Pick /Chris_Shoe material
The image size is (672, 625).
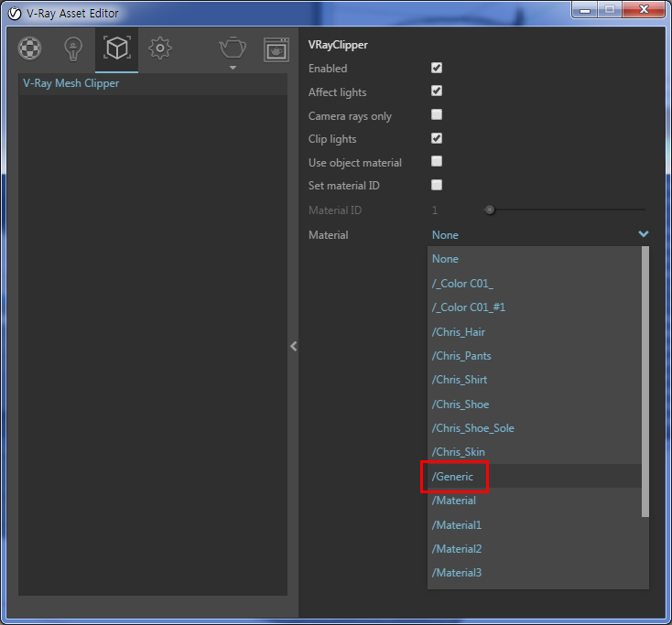[534, 404]
